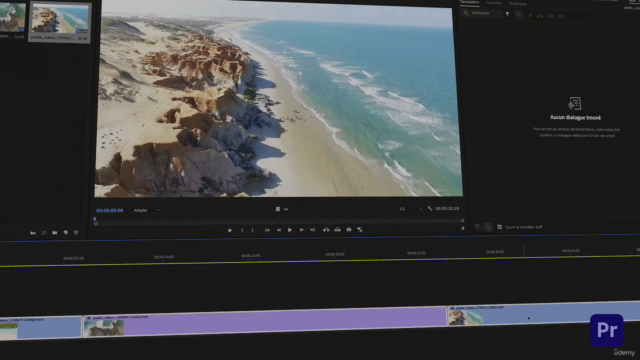Open the Adapter zoom level dropdown
This screenshot has width=640, height=360.
[x=147, y=210]
